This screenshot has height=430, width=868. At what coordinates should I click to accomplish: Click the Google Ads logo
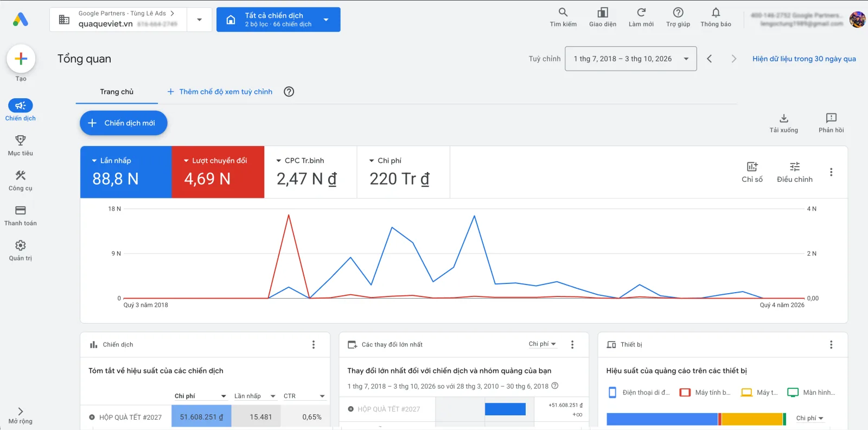pos(20,20)
